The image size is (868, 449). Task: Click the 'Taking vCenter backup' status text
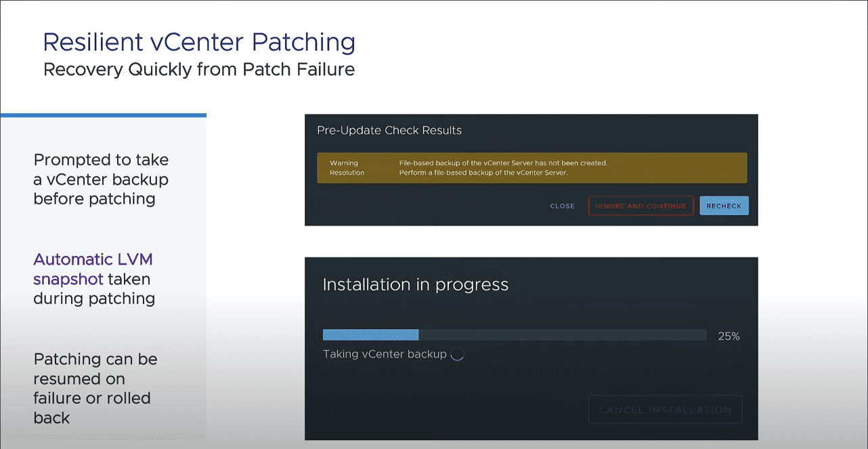pos(385,354)
